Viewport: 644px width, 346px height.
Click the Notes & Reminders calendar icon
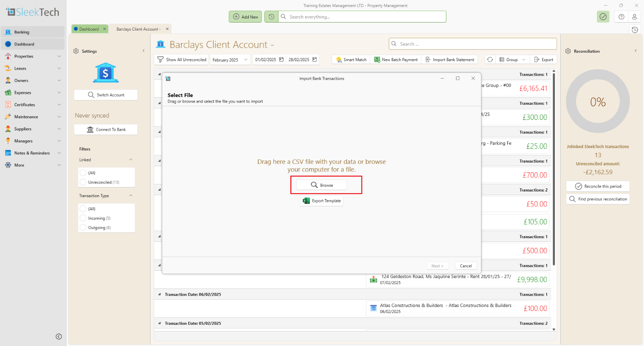(x=8, y=153)
